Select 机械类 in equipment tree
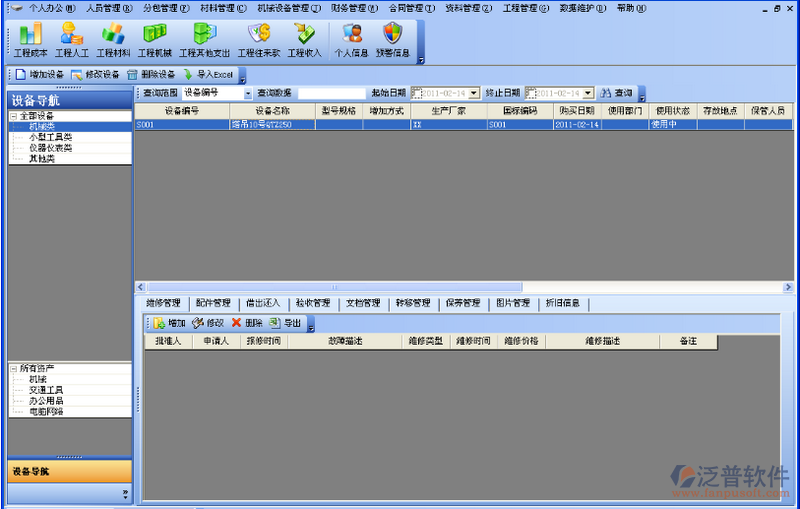 coord(42,126)
